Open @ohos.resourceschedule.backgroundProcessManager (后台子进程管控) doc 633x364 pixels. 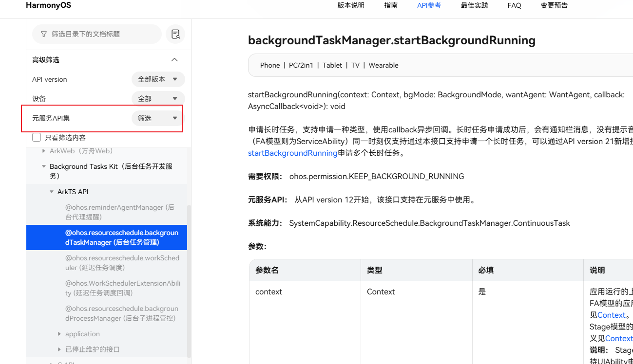[x=122, y=313]
